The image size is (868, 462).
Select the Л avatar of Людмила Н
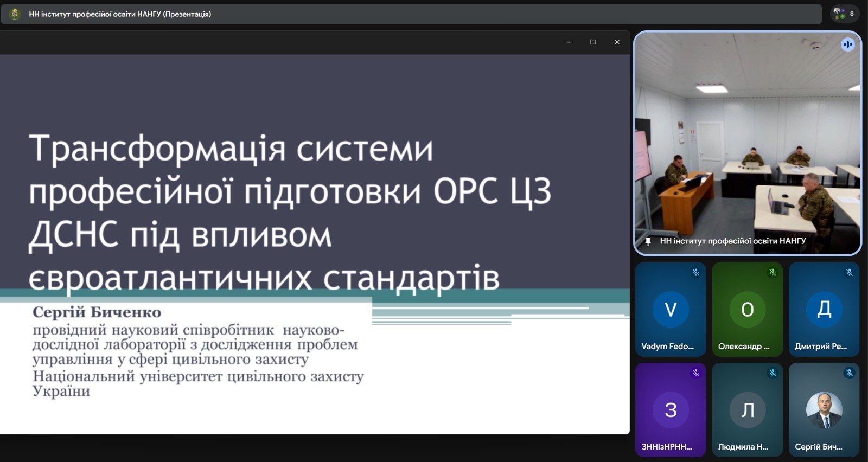pos(747,409)
